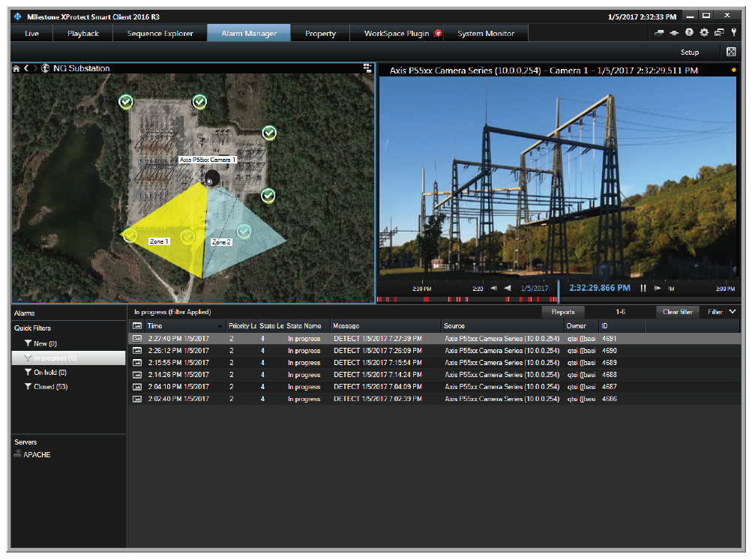Navigate forward on the map toolbar
Image resolution: width=755 pixels, height=560 pixels.
coord(35,68)
